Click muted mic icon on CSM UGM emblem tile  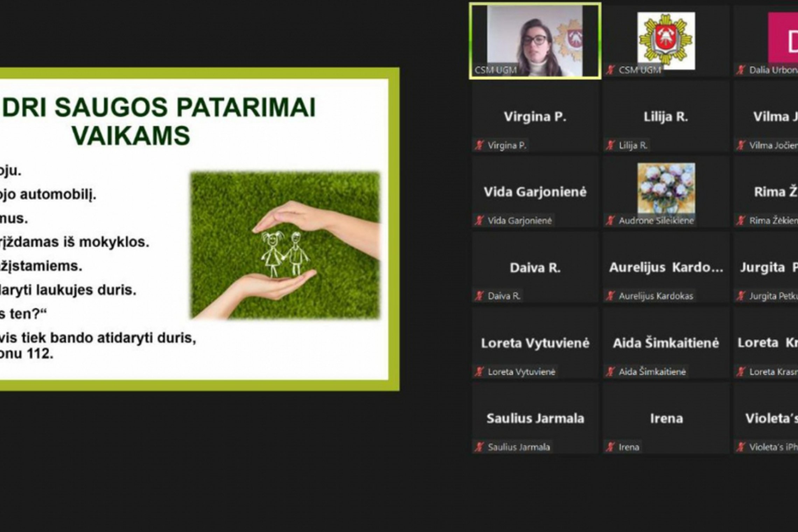(610, 70)
